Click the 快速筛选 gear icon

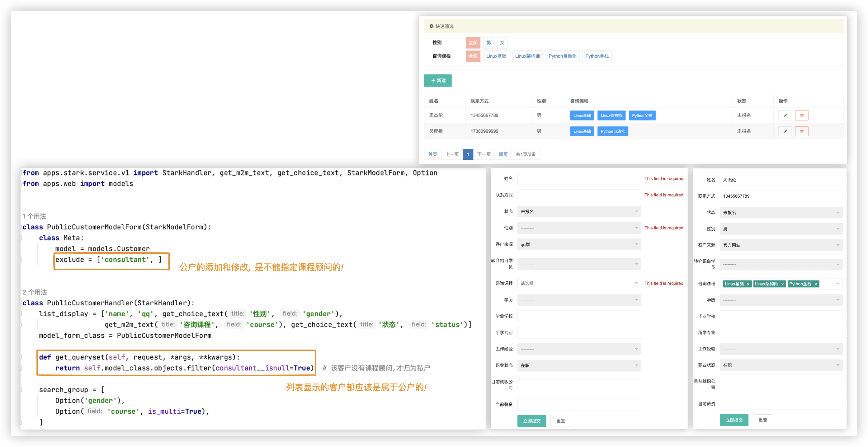tap(431, 26)
